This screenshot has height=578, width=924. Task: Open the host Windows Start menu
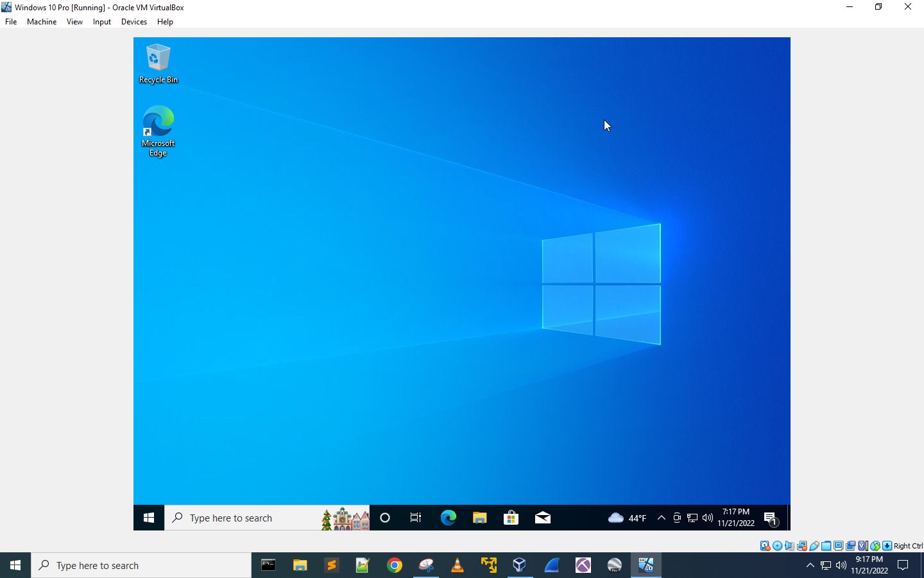pyautogui.click(x=15, y=565)
